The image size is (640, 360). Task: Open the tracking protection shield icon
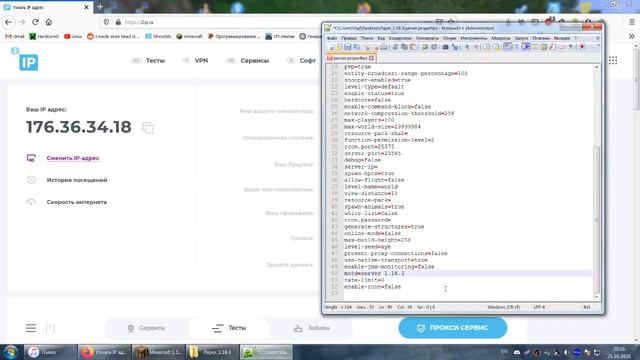pyautogui.click(x=106, y=22)
